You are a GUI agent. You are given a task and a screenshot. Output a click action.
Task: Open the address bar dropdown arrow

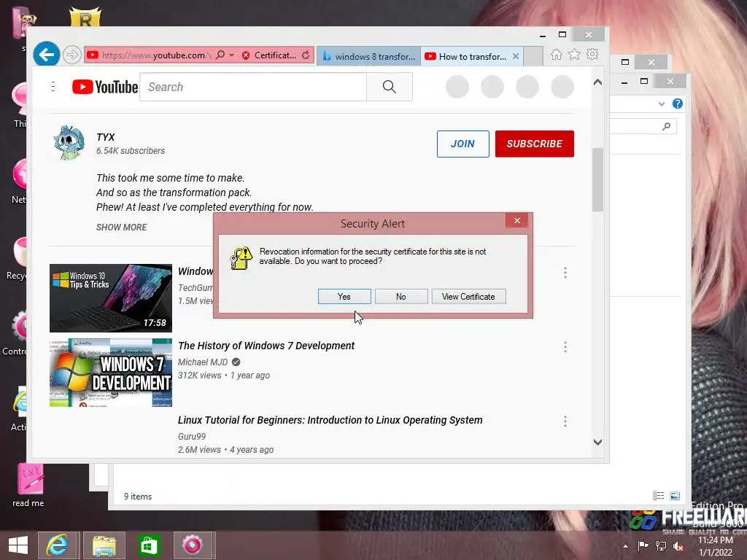232,55
